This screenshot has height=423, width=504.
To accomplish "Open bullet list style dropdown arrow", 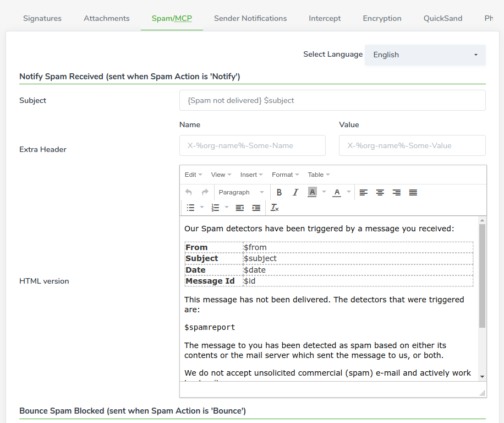I will (x=202, y=208).
